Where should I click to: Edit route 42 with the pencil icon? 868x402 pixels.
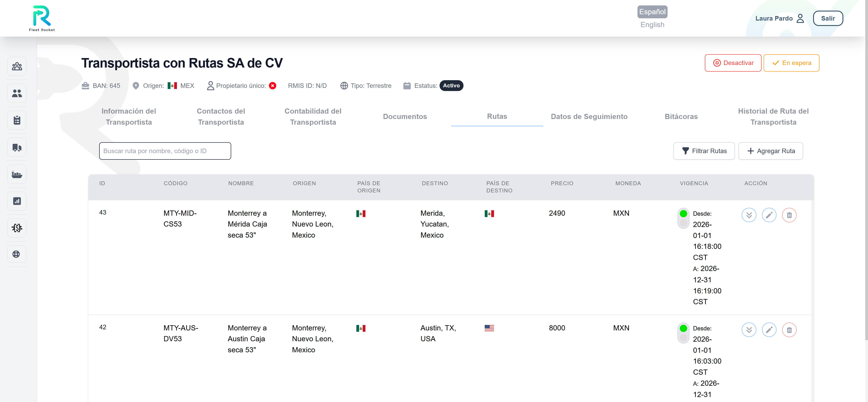pos(769,330)
